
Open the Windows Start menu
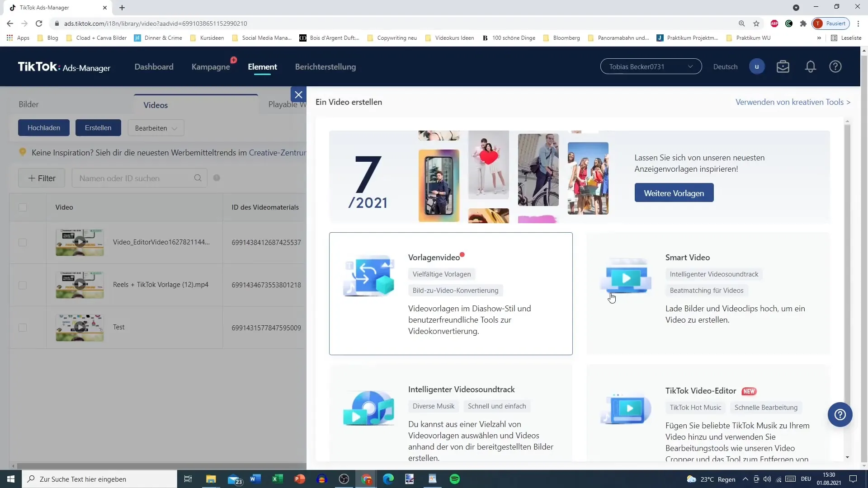[x=11, y=479]
